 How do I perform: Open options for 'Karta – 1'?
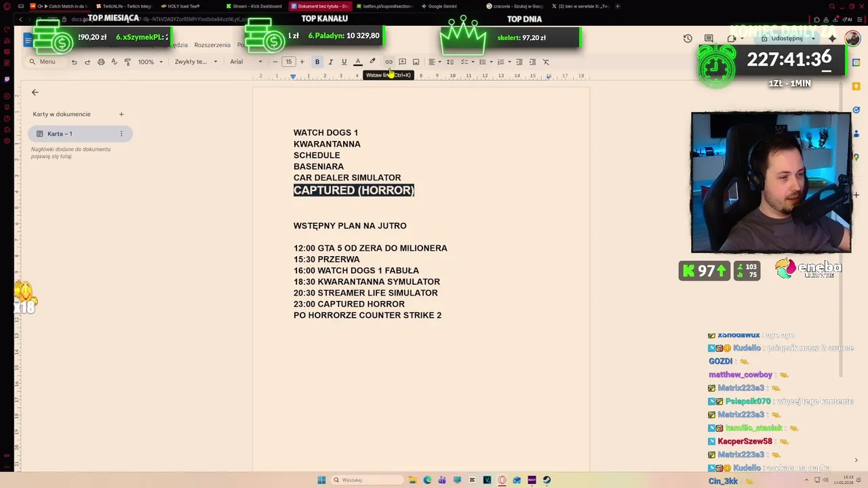coord(121,134)
